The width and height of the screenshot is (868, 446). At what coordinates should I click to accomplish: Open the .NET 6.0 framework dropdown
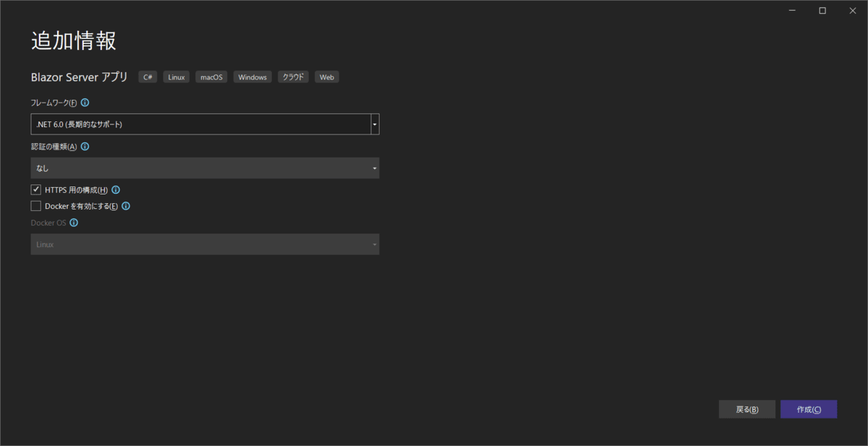(205, 124)
